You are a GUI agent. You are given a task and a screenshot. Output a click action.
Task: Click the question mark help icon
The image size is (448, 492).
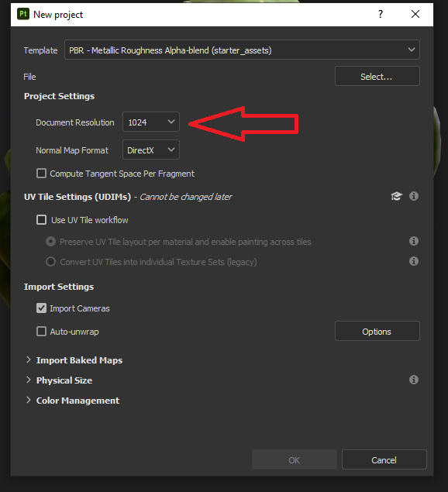381,14
